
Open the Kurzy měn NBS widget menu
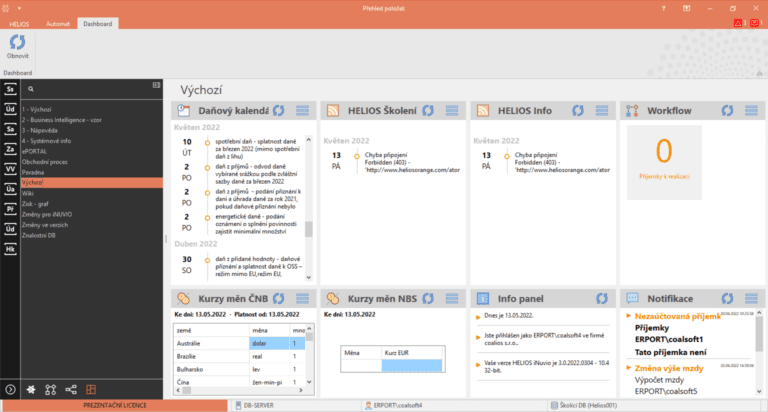pos(452,298)
